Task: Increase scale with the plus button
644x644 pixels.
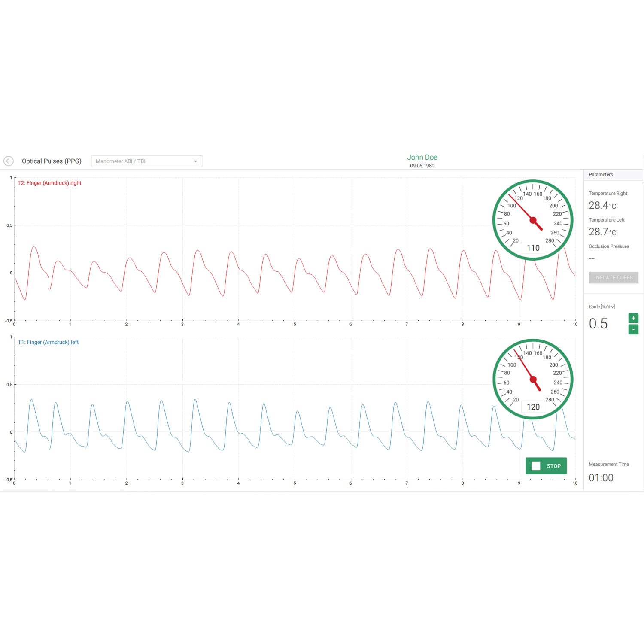Action: (x=633, y=318)
